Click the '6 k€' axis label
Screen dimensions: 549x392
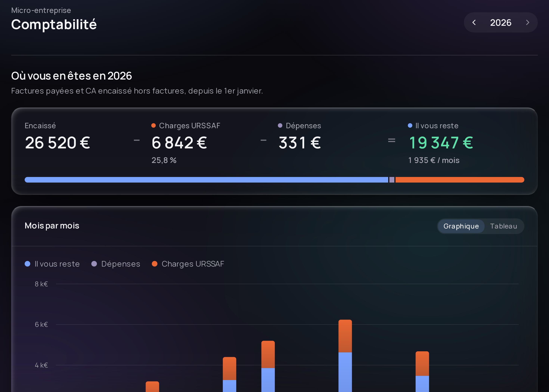(41, 324)
